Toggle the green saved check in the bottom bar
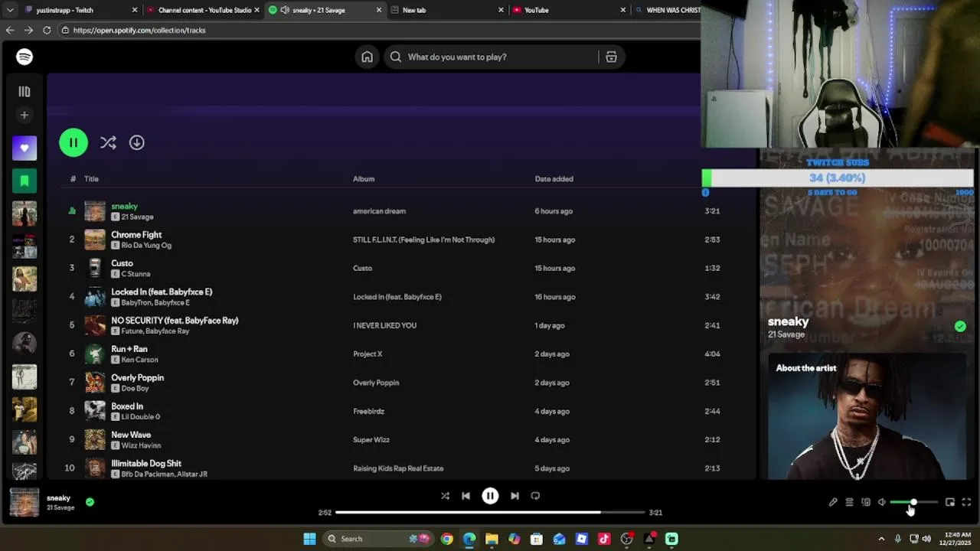The height and width of the screenshot is (551, 980). pyautogui.click(x=90, y=502)
